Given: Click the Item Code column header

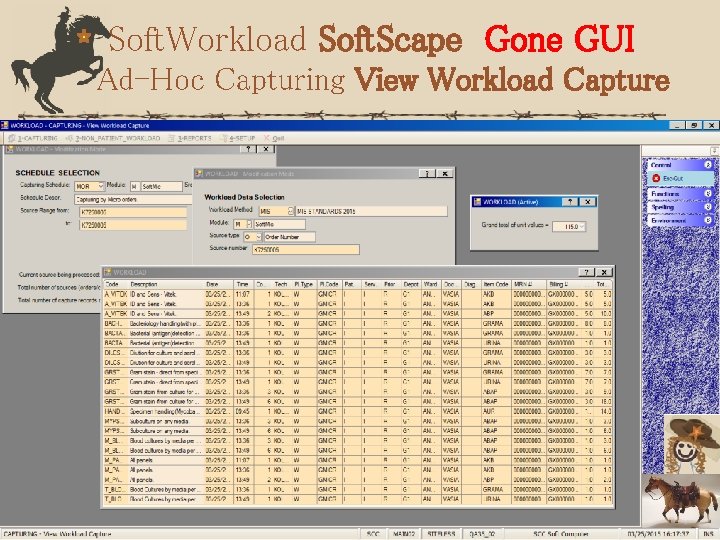Looking at the screenshot, I should coord(496,284).
